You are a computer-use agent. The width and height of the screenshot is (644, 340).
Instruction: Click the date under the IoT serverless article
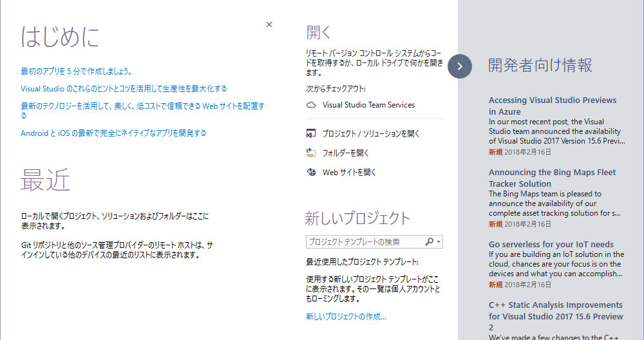[x=527, y=285]
